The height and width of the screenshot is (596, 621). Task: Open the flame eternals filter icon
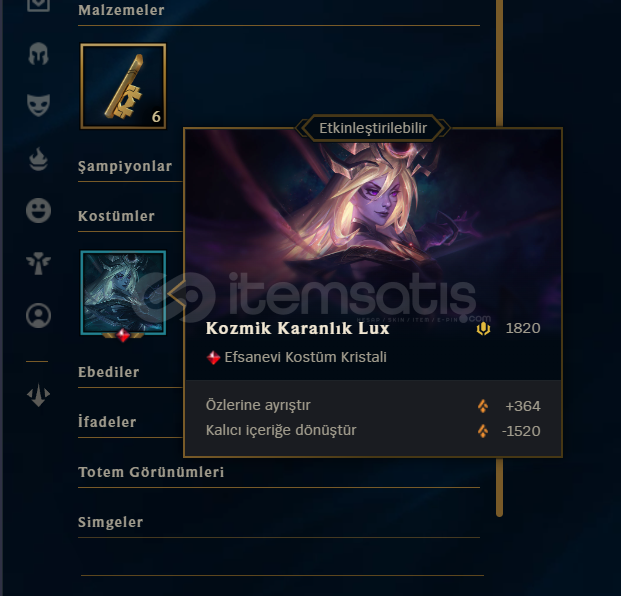coord(38,159)
